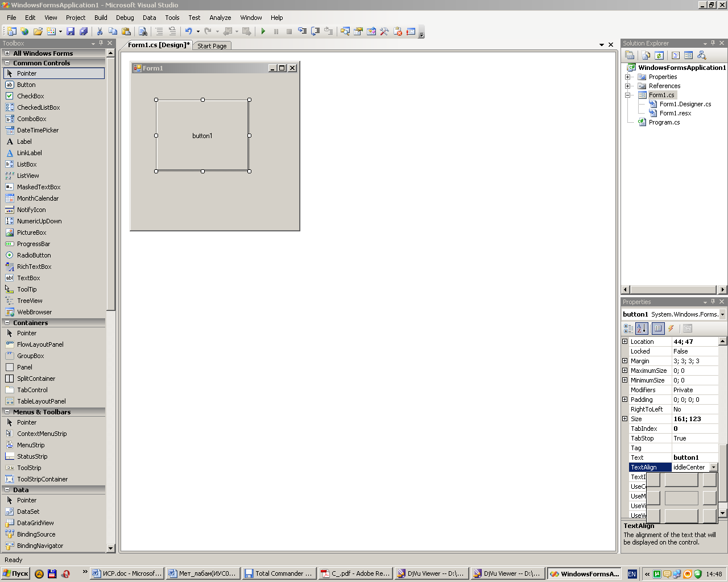Collapse the Form1.cs tree node
728x582 pixels.
click(627, 95)
